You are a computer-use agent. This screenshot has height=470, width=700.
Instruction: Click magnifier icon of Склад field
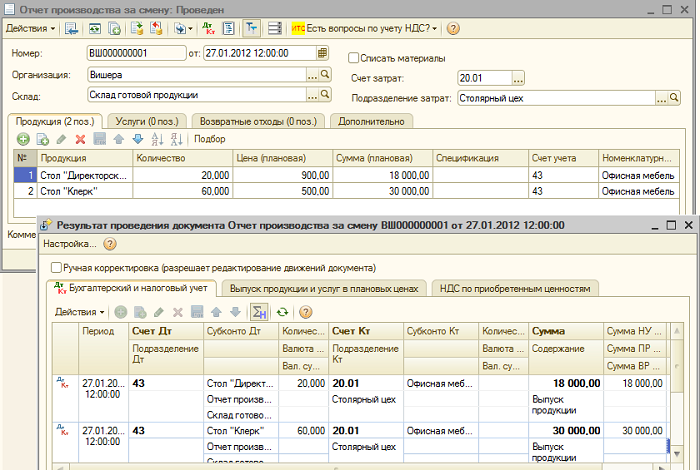[325, 95]
